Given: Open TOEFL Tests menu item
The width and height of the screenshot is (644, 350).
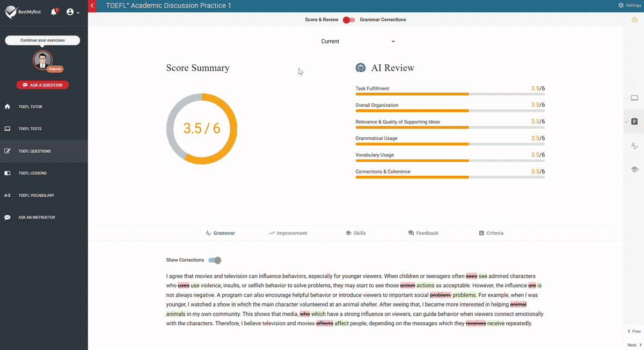Looking at the screenshot, I should pos(44,129).
